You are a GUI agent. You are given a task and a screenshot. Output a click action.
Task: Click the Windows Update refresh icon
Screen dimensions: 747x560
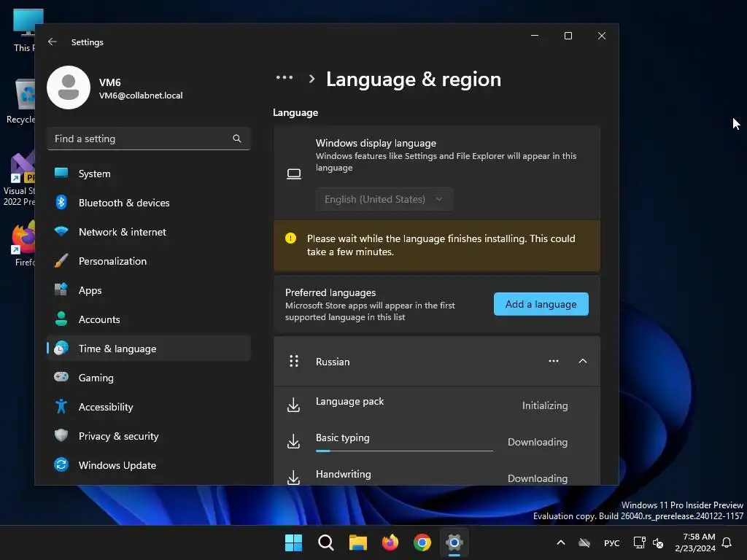pos(61,464)
